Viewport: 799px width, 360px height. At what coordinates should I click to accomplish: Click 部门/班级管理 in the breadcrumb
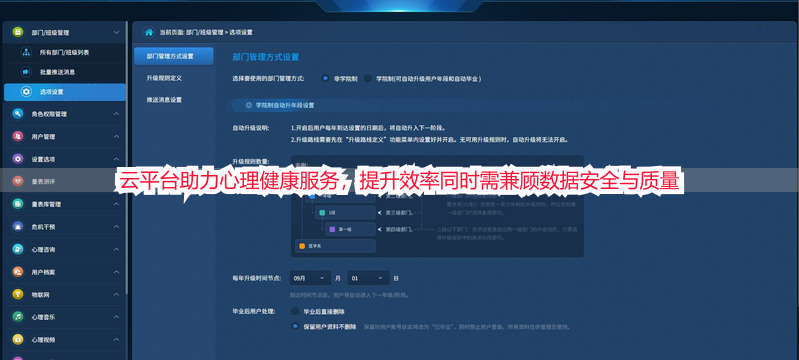point(204,32)
